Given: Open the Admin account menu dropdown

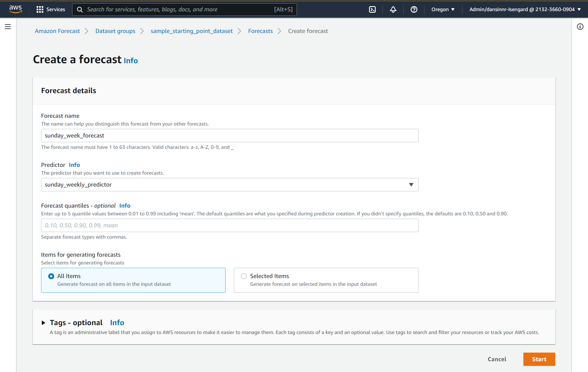Looking at the screenshot, I should click(525, 9).
